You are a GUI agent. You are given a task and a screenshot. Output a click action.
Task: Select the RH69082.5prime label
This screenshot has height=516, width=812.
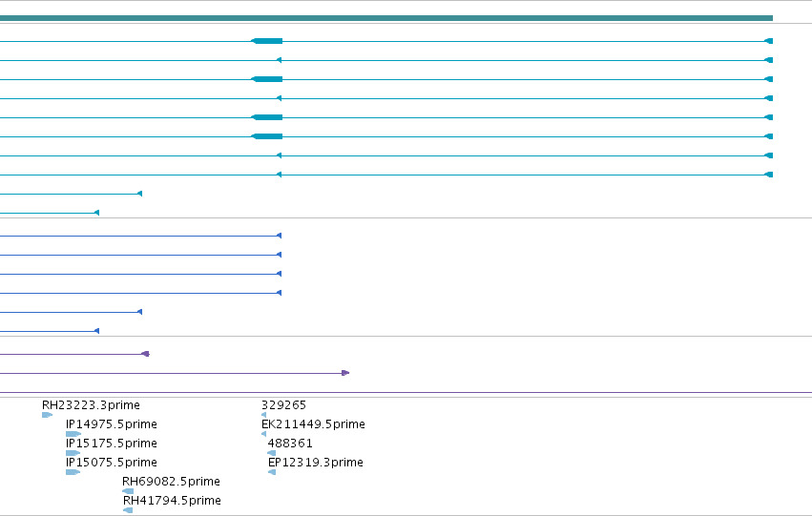[171, 482]
